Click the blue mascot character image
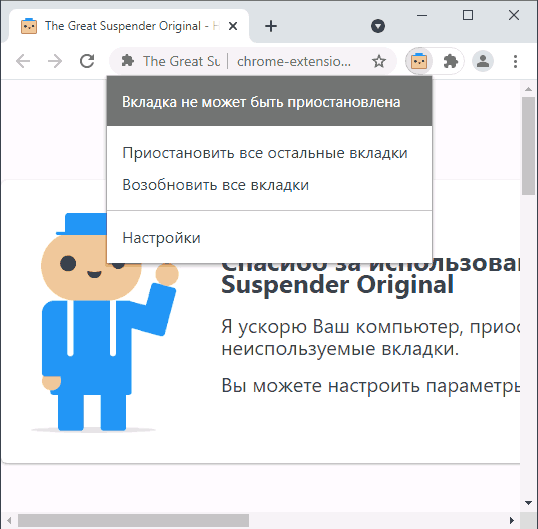 click(105, 322)
